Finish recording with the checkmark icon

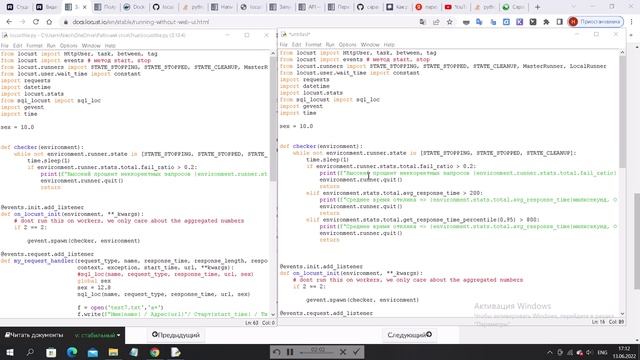(356, 352)
